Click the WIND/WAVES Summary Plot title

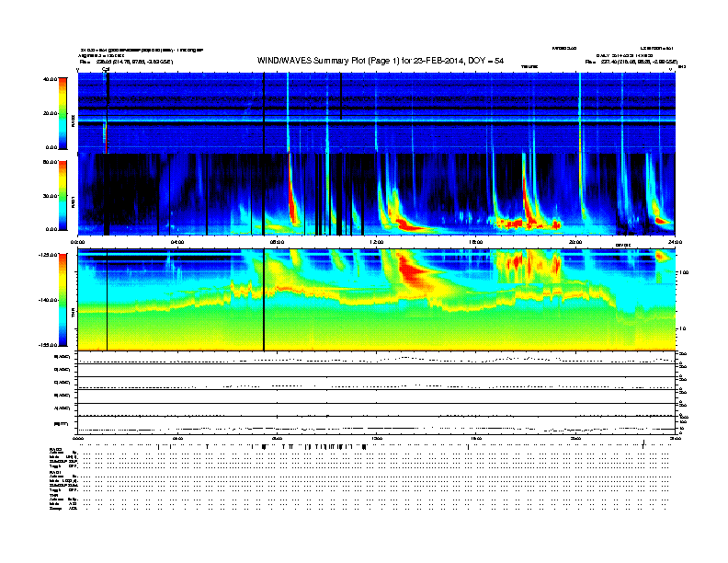click(381, 61)
